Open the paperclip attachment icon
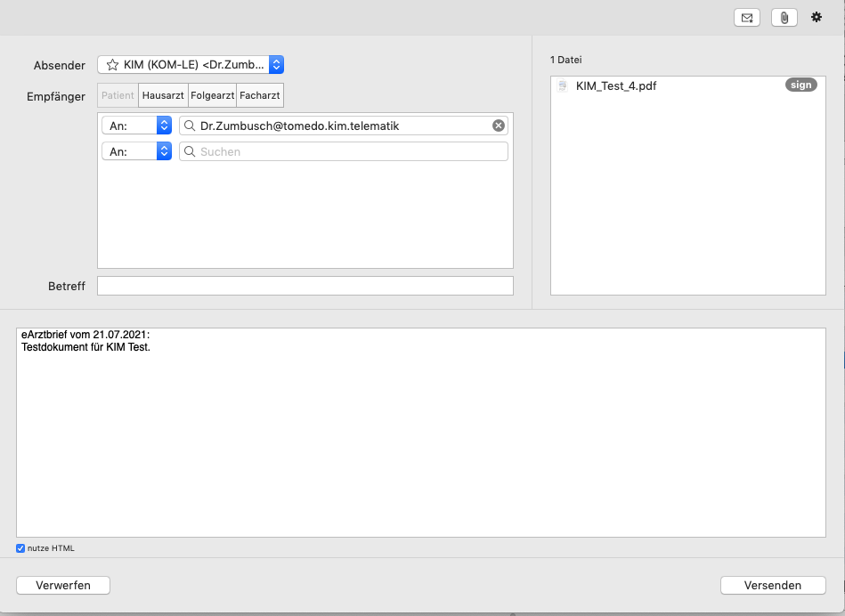845x616 pixels. [784, 18]
